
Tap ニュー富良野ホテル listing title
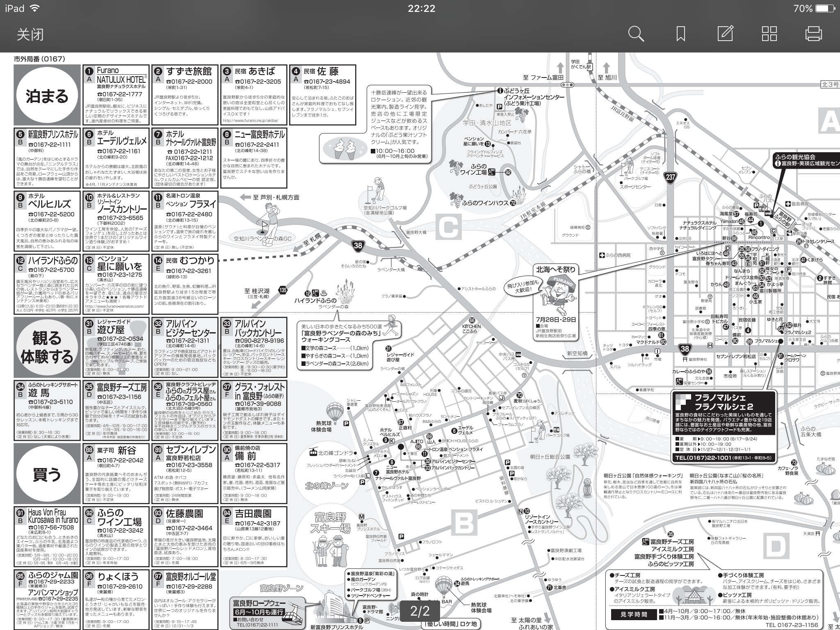[x=259, y=134]
